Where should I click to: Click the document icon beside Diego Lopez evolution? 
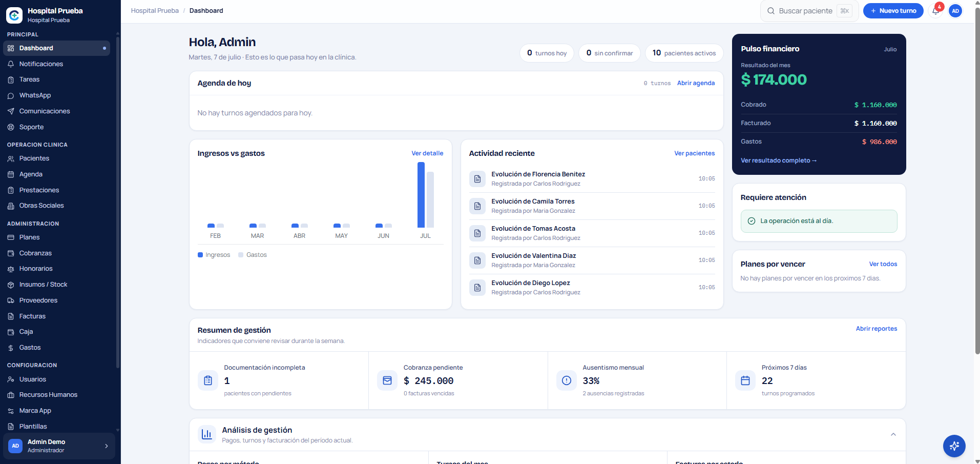[x=477, y=288]
